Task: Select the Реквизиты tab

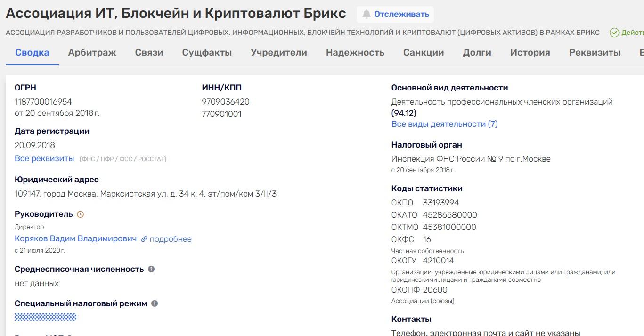Action: click(595, 52)
